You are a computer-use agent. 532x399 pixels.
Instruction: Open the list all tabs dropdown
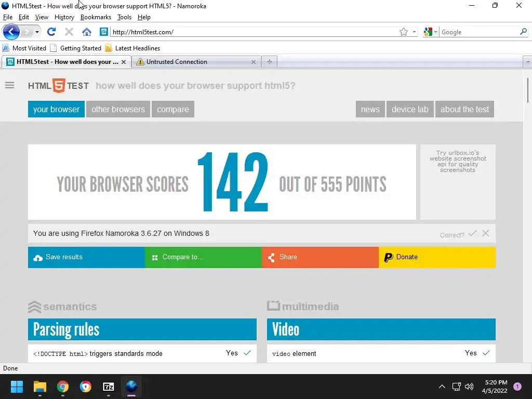[527, 62]
